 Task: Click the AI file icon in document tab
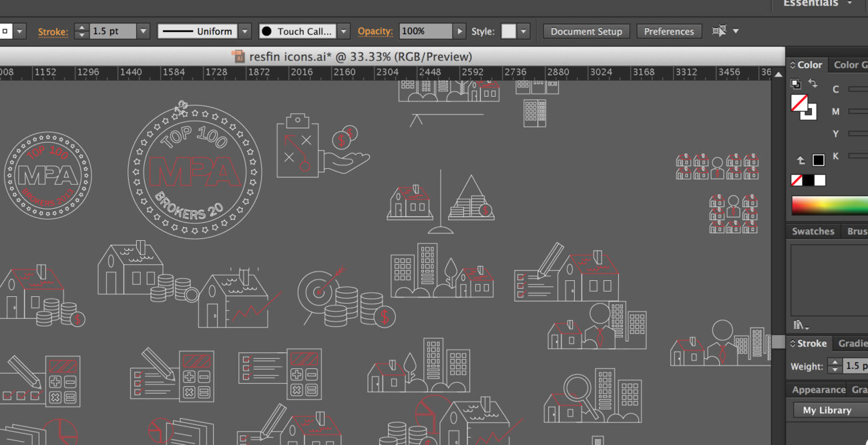[x=238, y=57]
